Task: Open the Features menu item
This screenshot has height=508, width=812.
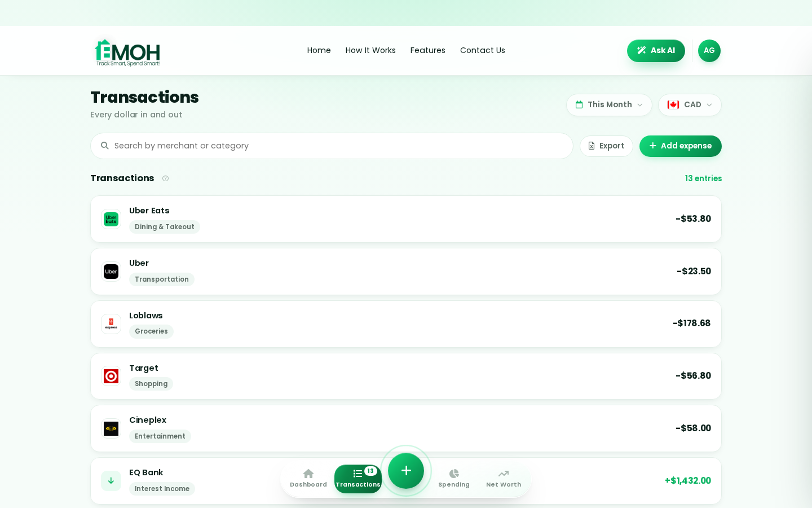Action: pos(428,50)
